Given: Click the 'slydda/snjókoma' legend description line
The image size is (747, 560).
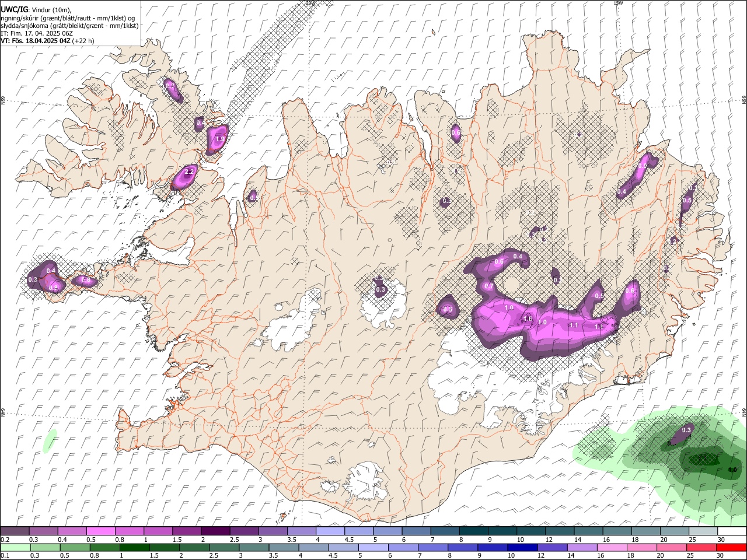Looking at the screenshot, I should (x=69, y=26).
